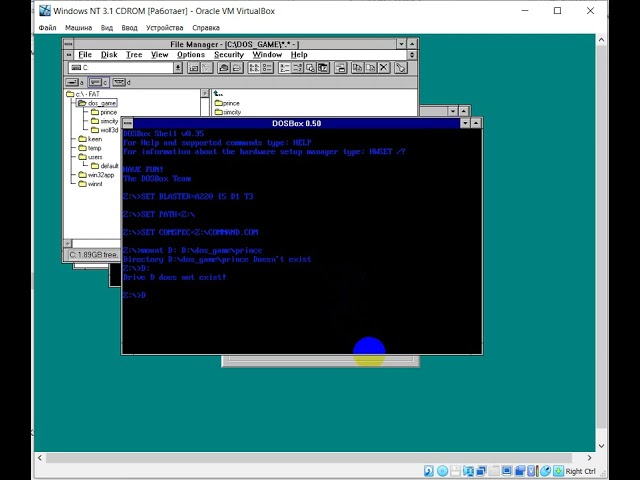The image size is (640, 480).
Task: Switch to all file details view icon
Action: pos(267,68)
